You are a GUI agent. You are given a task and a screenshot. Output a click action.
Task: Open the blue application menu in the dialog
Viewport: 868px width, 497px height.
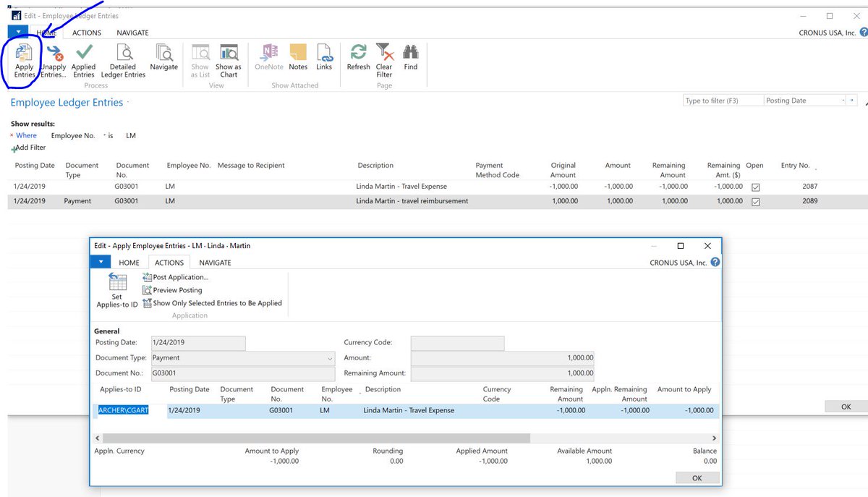(x=100, y=263)
